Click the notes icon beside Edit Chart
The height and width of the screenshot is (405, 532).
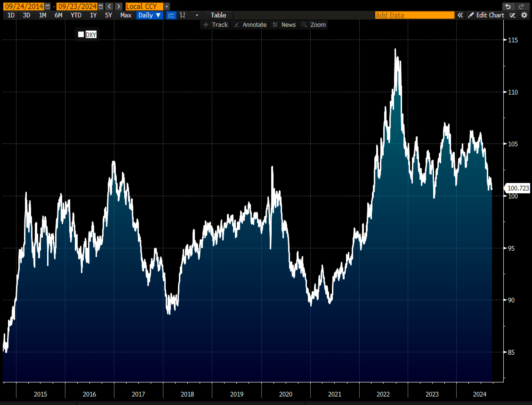pos(512,15)
